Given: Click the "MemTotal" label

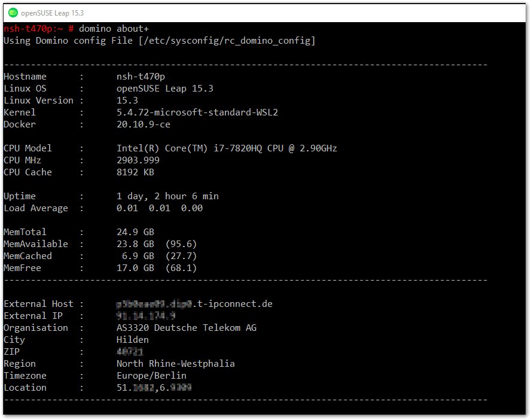Looking at the screenshot, I should [25, 232].
